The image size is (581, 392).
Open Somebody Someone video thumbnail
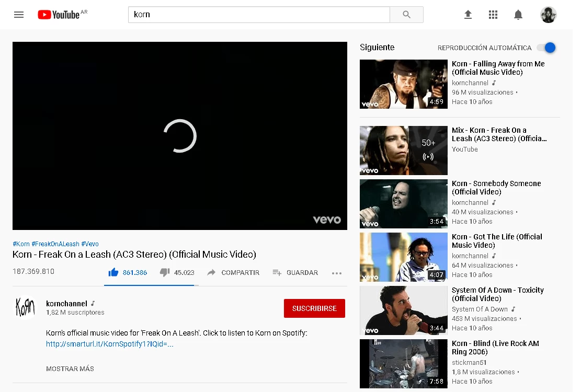(x=404, y=204)
